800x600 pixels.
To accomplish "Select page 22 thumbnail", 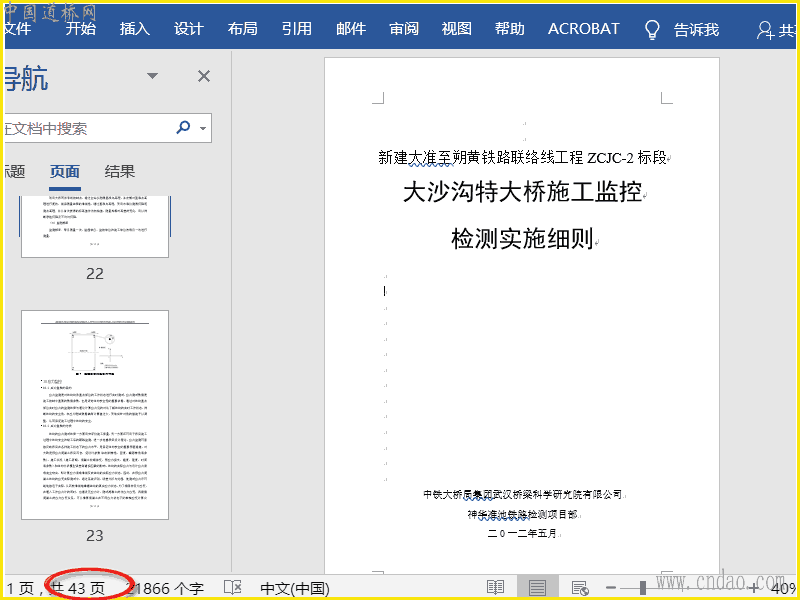I will click(x=95, y=226).
